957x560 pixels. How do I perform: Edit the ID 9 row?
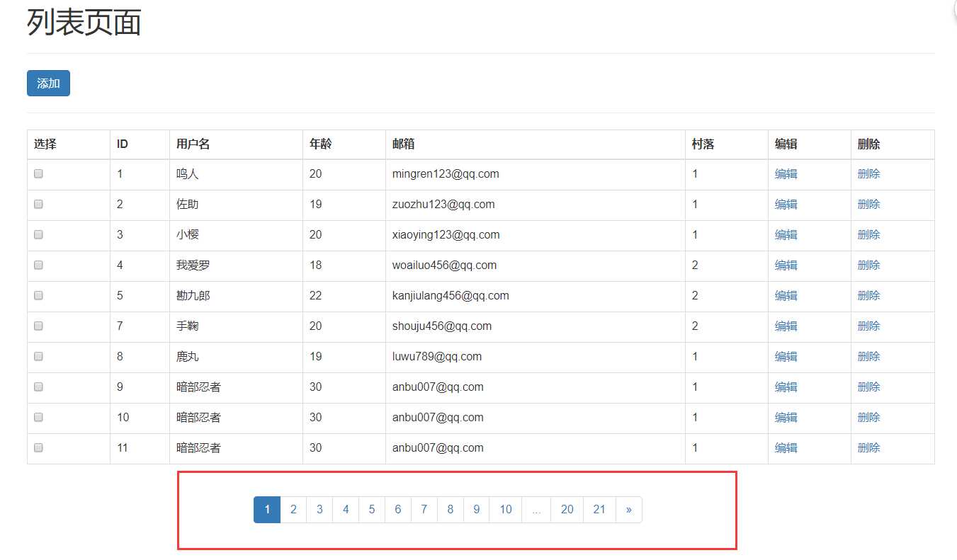786,387
